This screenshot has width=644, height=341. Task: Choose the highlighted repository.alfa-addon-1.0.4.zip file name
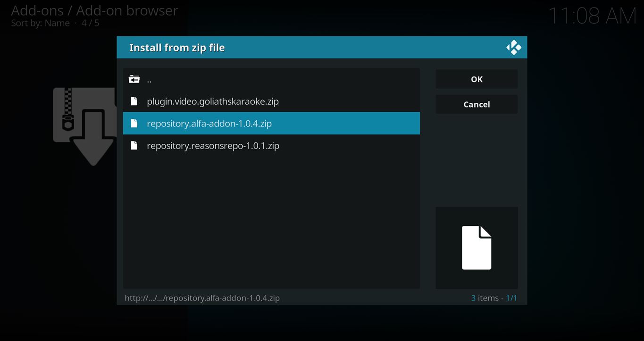click(x=209, y=124)
